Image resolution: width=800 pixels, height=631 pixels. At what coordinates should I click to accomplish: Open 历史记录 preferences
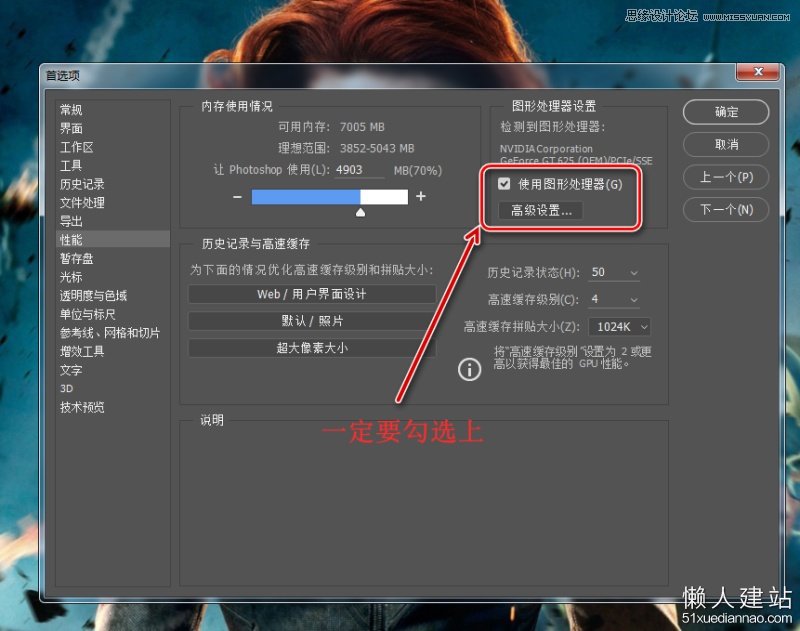[82, 184]
